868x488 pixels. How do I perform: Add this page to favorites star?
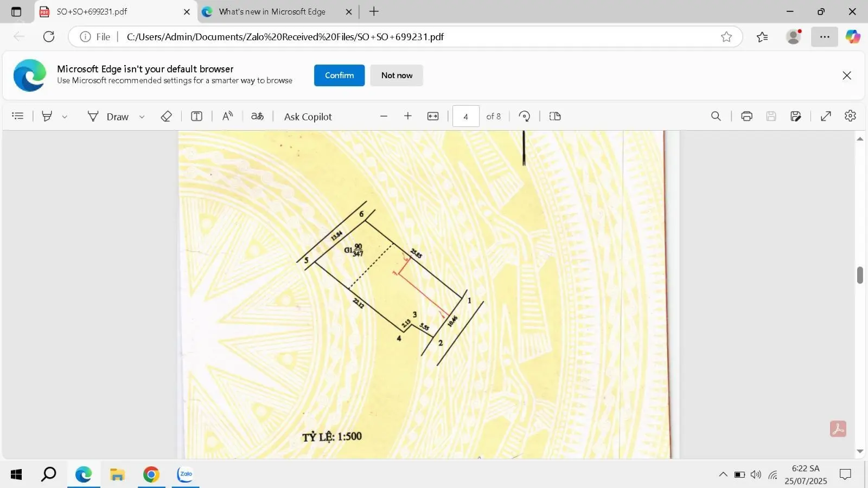(726, 37)
